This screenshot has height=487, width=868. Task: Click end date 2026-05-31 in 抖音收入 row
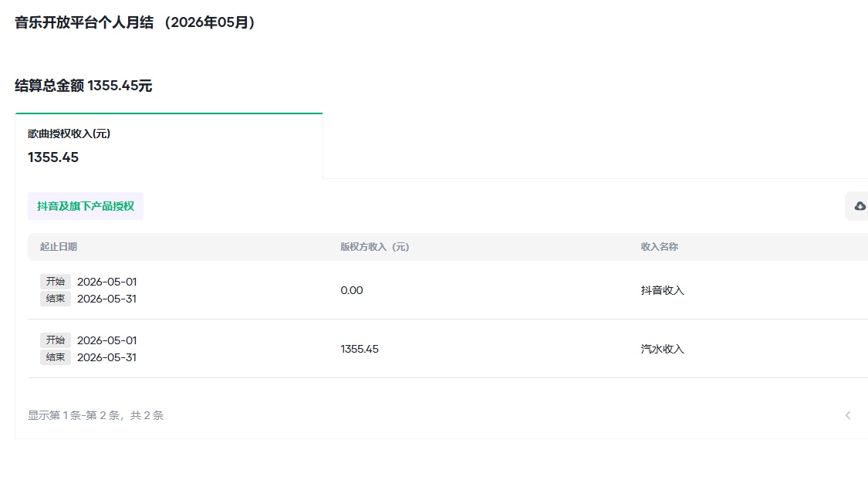click(x=106, y=299)
